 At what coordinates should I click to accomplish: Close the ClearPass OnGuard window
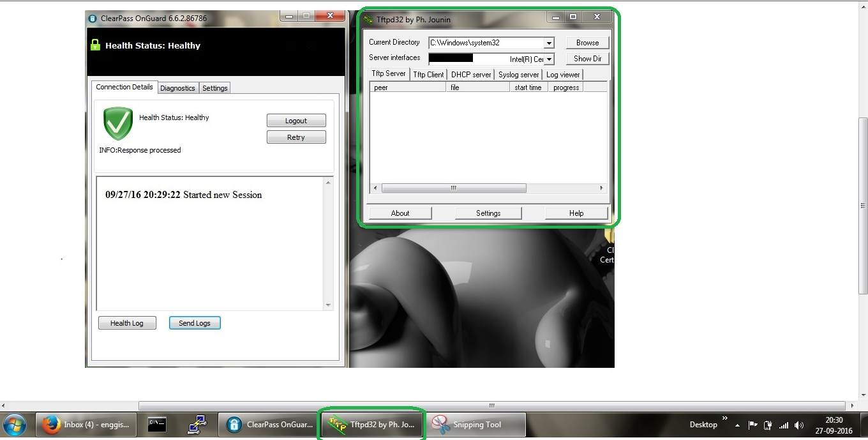(331, 16)
